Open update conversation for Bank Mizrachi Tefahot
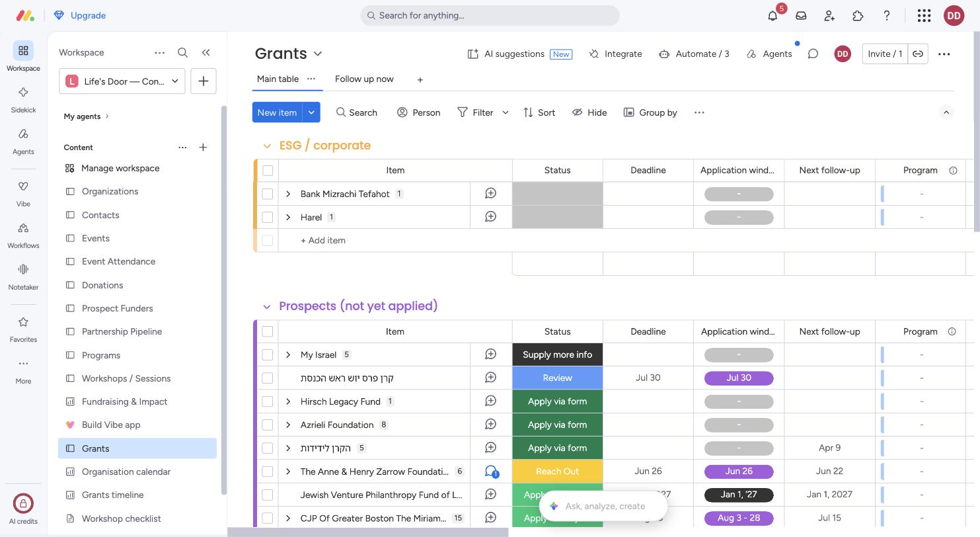The height and width of the screenshot is (537, 980). tap(490, 193)
